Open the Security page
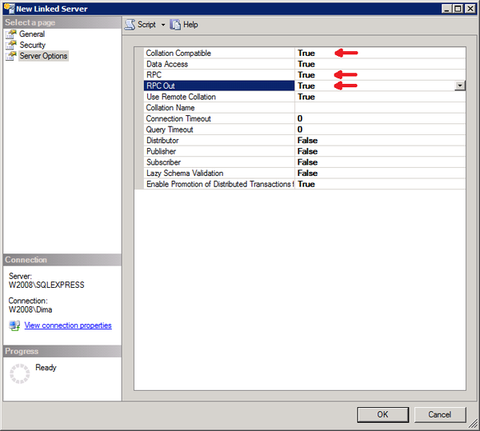This screenshot has height=431, width=480. pos(32,45)
